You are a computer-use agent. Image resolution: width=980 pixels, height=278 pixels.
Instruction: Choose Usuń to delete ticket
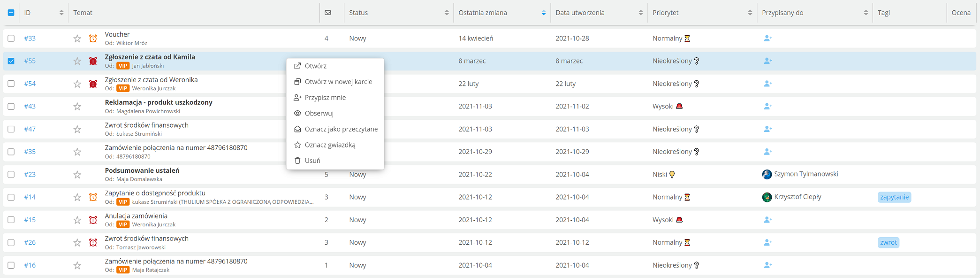335,161
